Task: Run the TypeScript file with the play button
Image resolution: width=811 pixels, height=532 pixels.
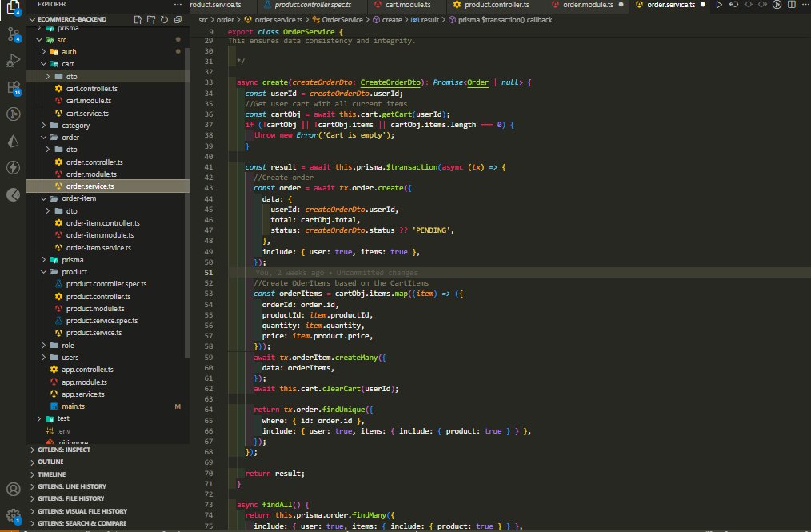Action: [719, 5]
